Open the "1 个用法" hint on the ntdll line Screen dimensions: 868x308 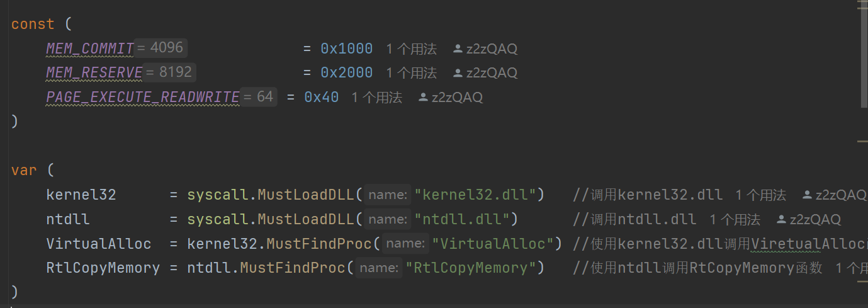click(x=735, y=220)
